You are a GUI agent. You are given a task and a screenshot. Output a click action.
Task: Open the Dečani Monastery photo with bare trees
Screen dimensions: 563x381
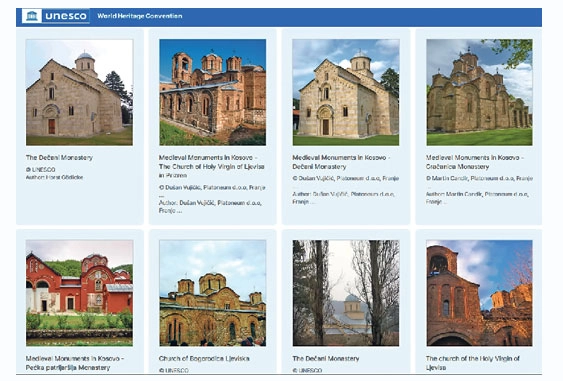pos(346,293)
